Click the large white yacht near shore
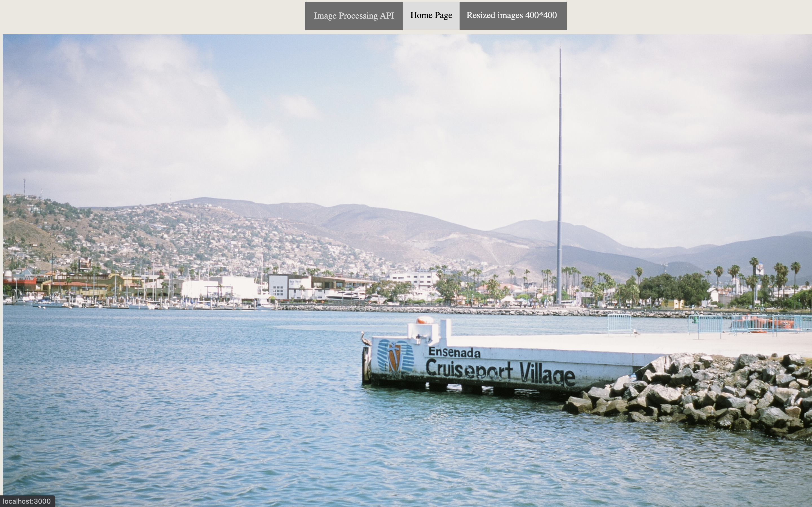Viewport: 812px width, 507px height. coord(346,295)
